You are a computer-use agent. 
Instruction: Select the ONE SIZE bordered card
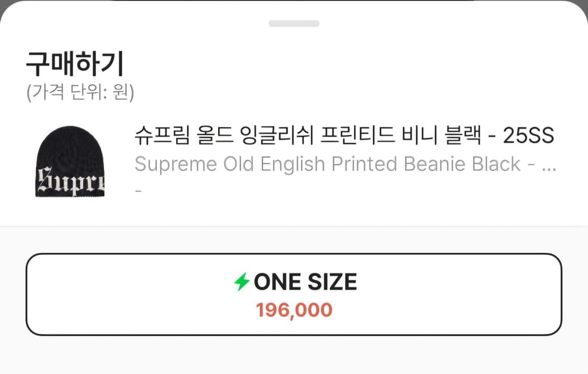point(294,294)
